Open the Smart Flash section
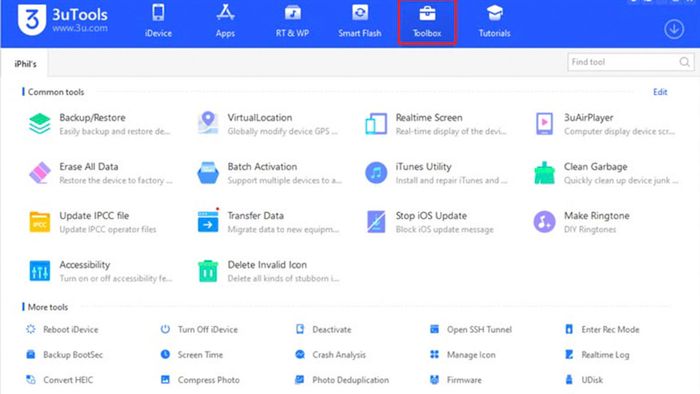Viewport: 700px width, 394px height. click(x=359, y=21)
